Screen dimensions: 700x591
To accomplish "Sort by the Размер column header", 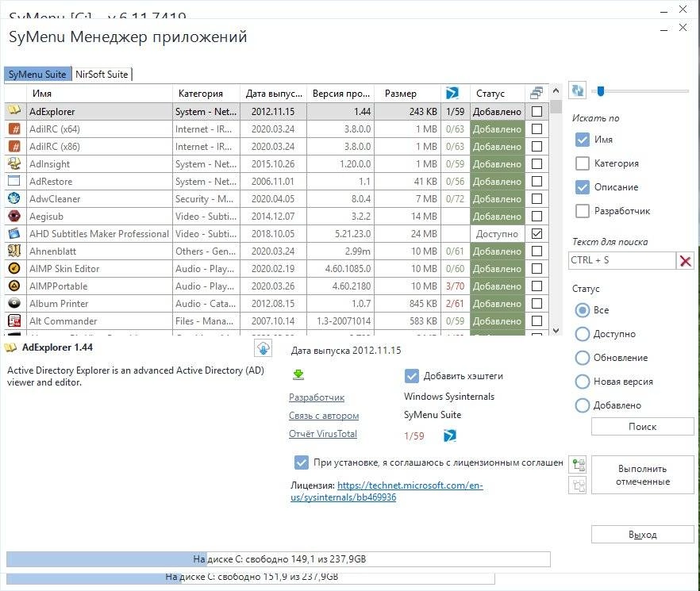I will (x=408, y=94).
